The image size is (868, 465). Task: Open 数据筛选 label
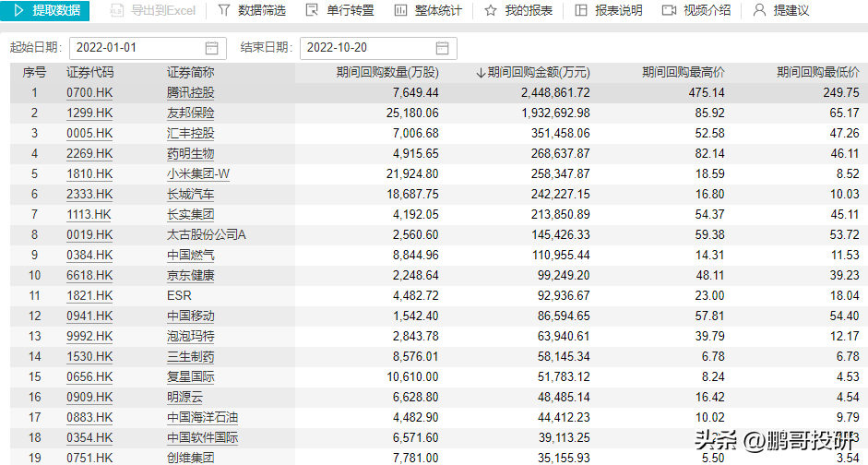pyautogui.click(x=262, y=10)
